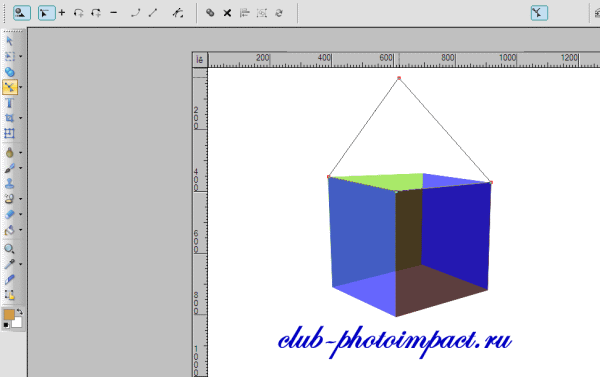
Task: Toggle the shape mode button in attribute bar
Action: coord(22,13)
